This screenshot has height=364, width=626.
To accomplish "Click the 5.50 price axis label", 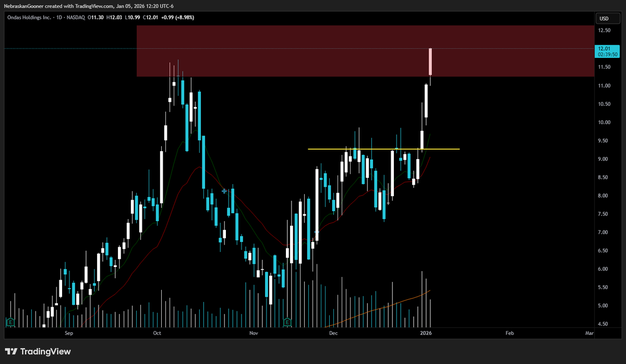I will [x=604, y=287].
